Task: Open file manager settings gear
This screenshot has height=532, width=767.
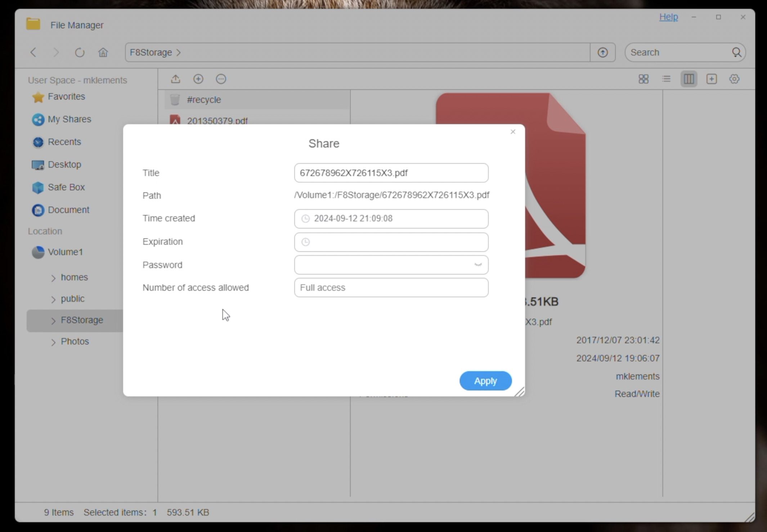Action: point(734,79)
